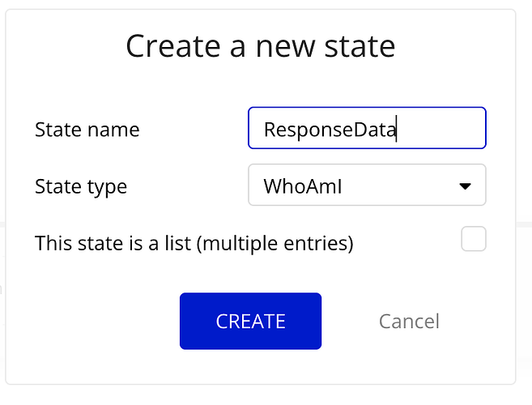Image resolution: width=532 pixels, height=405 pixels.
Task: Click the 'Create a new state' heading
Action: click(261, 47)
